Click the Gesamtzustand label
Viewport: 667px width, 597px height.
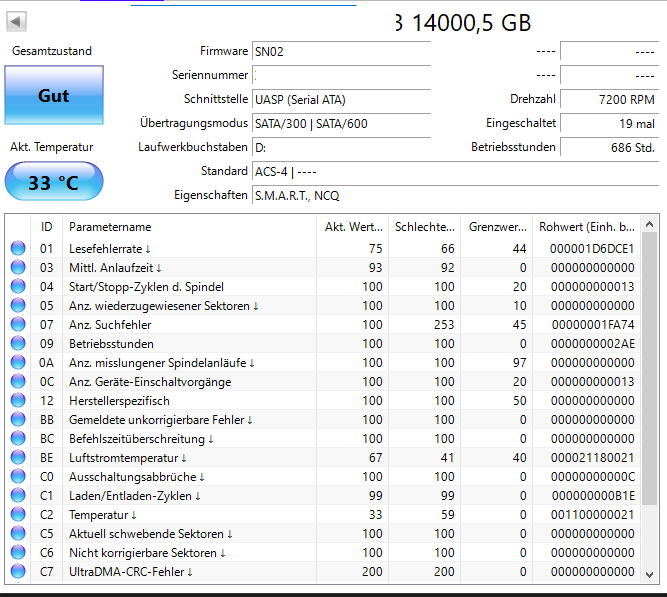52,51
